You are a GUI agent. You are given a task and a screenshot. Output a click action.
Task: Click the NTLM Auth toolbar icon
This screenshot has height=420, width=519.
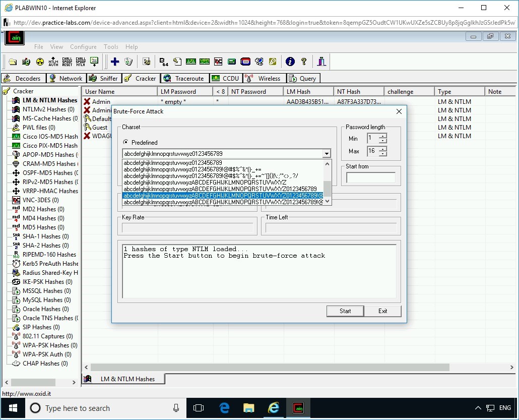point(53,62)
